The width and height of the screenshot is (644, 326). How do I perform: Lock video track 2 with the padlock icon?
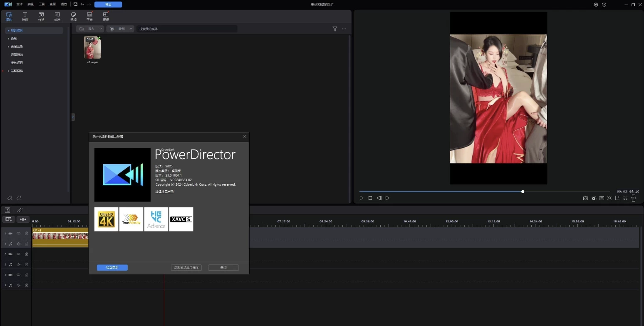26,254
